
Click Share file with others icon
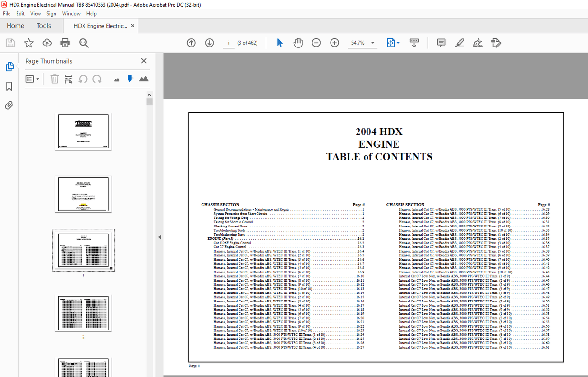[47, 43]
